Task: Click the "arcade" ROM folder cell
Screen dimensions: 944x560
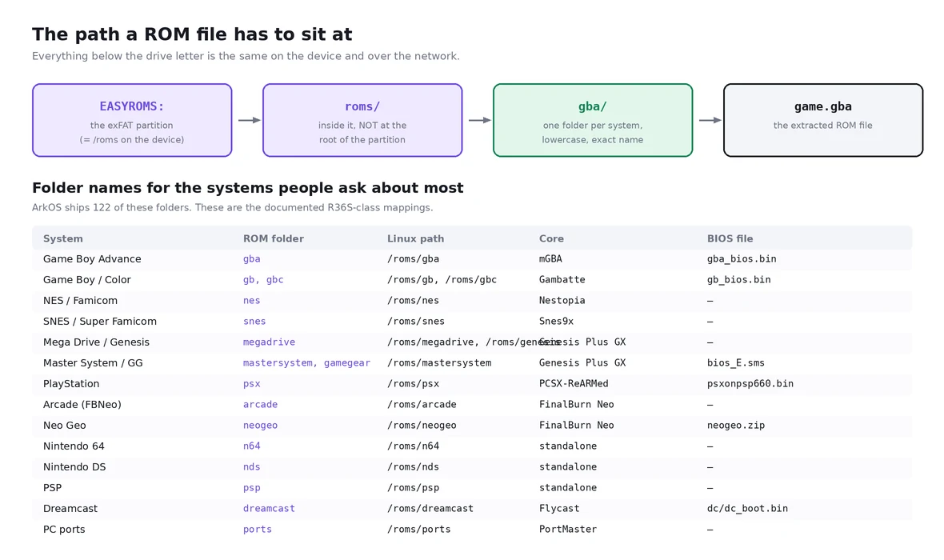Action: pyautogui.click(x=260, y=405)
